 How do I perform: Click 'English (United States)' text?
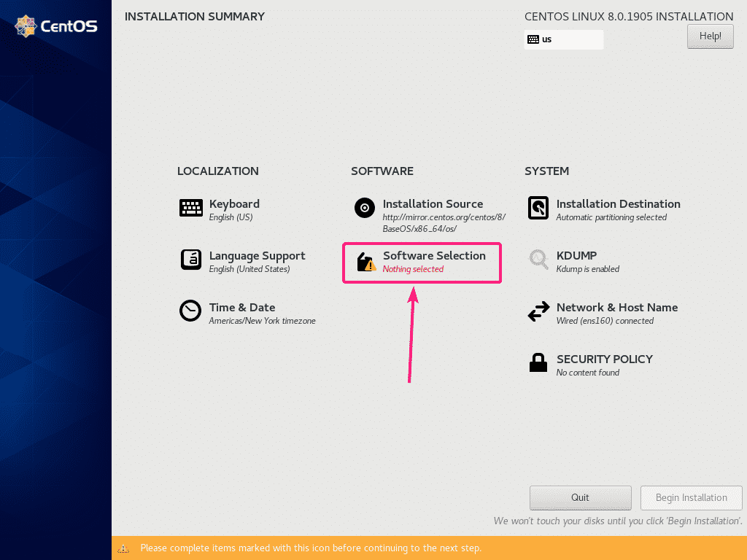[249, 269]
